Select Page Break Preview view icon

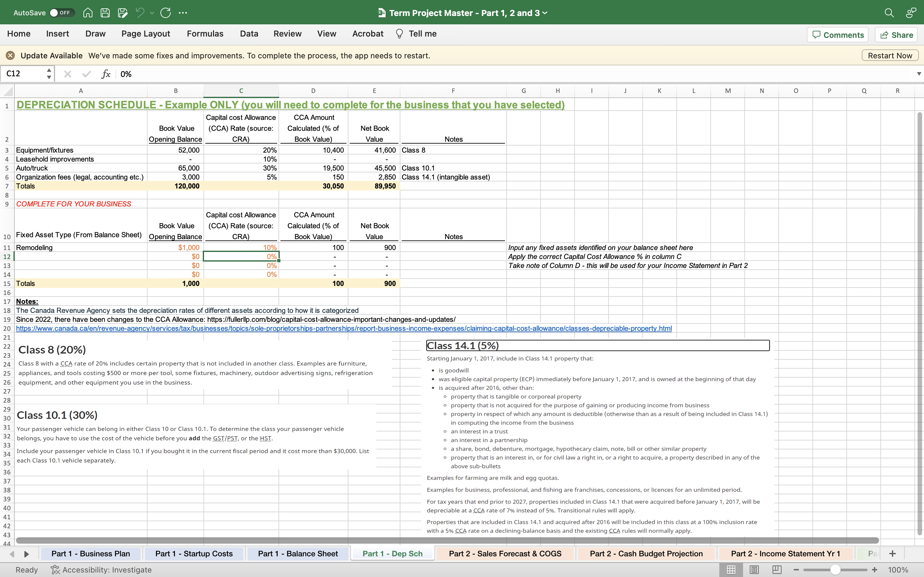coord(777,569)
